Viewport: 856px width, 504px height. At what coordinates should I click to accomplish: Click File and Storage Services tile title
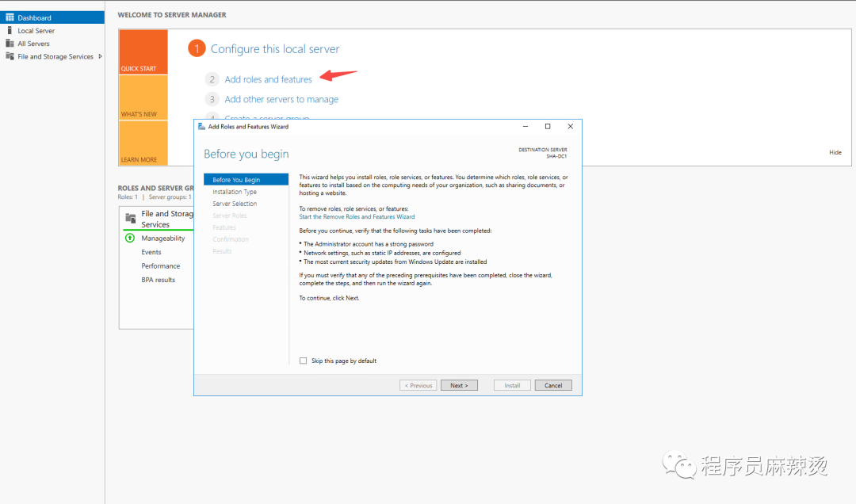click(167, 219)
